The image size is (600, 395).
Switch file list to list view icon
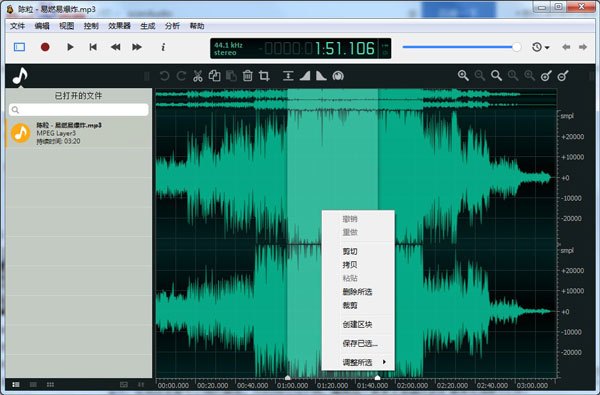[16, 385]
